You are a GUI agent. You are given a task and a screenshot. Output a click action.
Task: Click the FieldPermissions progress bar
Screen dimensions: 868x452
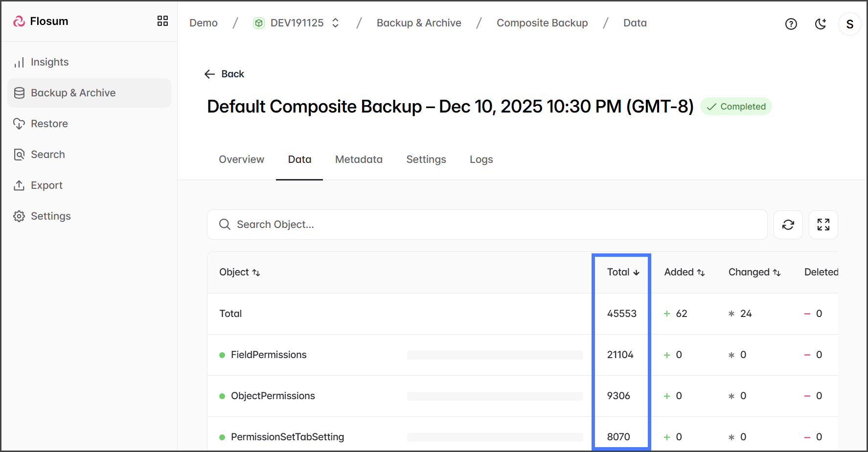tap(495, 355)
